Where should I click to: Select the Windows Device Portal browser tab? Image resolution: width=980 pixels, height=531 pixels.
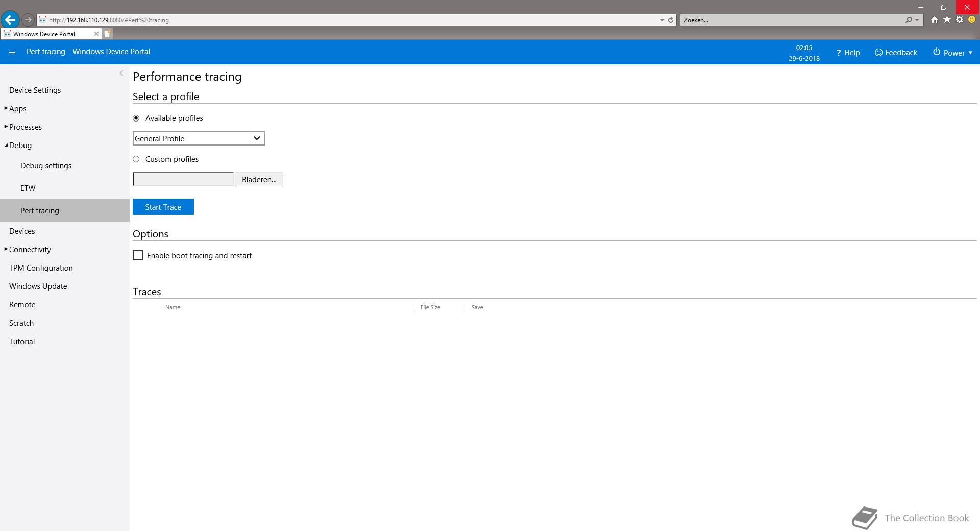tap(51, 34)
